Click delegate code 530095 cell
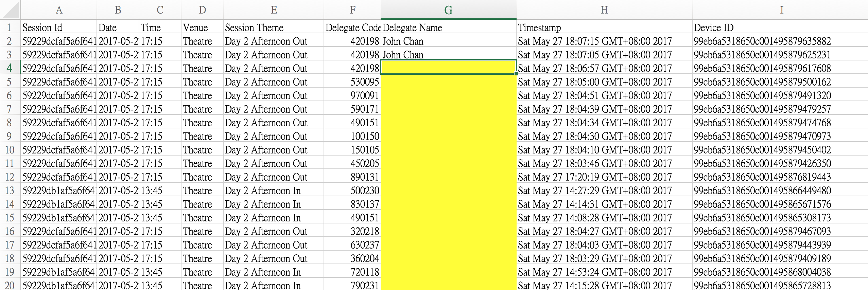The height and width of the screenshot is (290, 868). pos(352,82)
